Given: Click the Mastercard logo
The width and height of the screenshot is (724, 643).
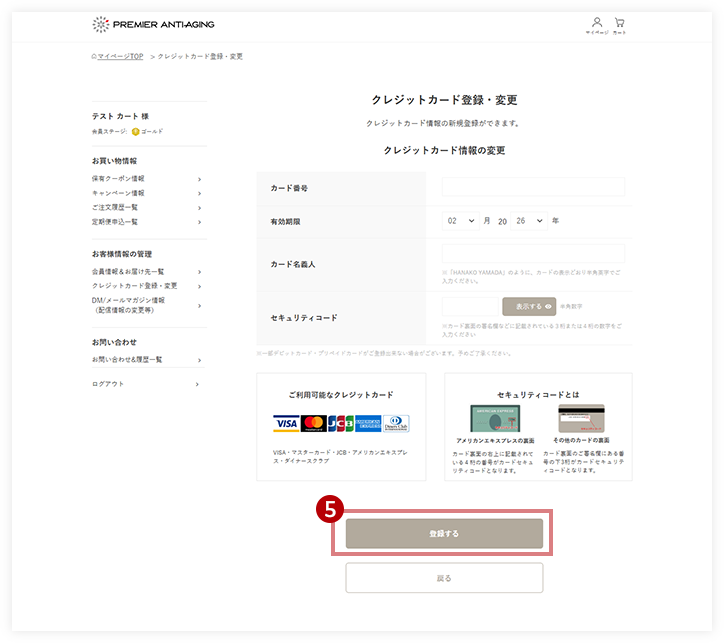Looking at the screenshot, I should click(x=314, y=423).
